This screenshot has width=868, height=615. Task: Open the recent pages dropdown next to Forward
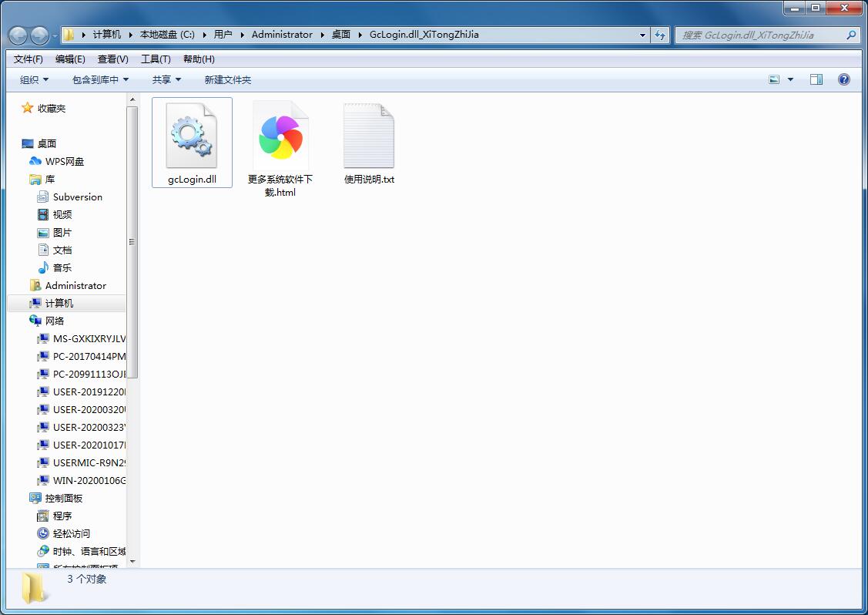[x=55, y=36]
